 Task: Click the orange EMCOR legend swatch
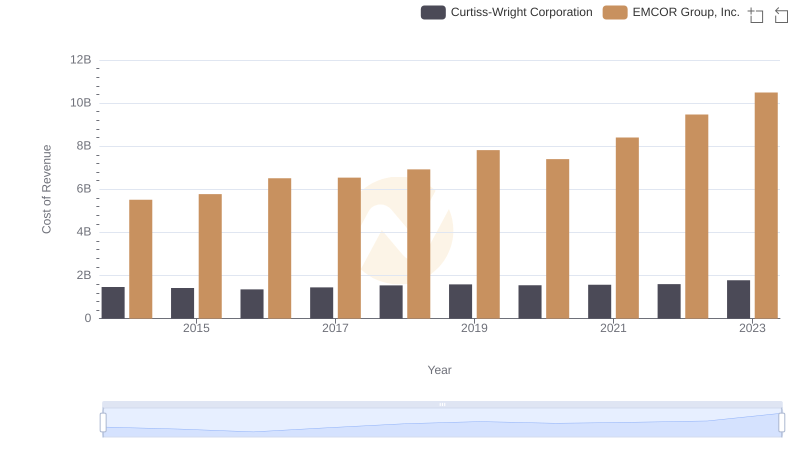click(x=615, y=13)
